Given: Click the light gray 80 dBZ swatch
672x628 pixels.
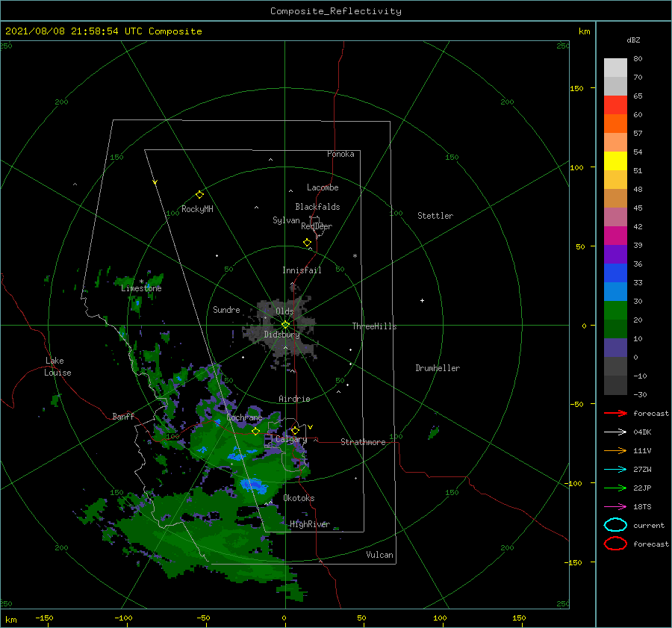Looking at the screenshot, I should click(615, 68).
